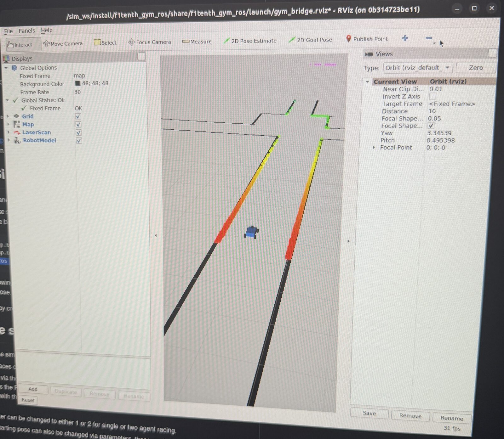Toggle the Focal Shape checkbox
The image size is (504, 439).
pos(431,126)
